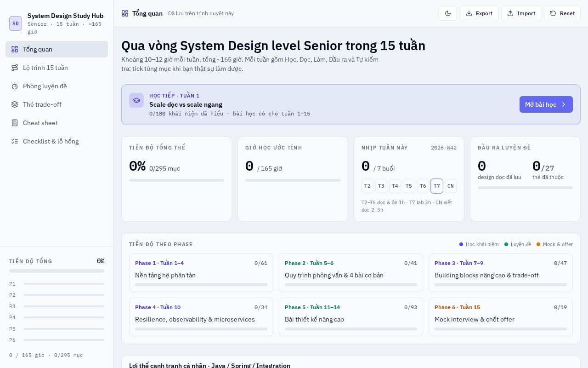Click the grid icon beside the Tổng quan header
Image resolution: width=588 pixels, height=368 pixels.
point(125,13)
